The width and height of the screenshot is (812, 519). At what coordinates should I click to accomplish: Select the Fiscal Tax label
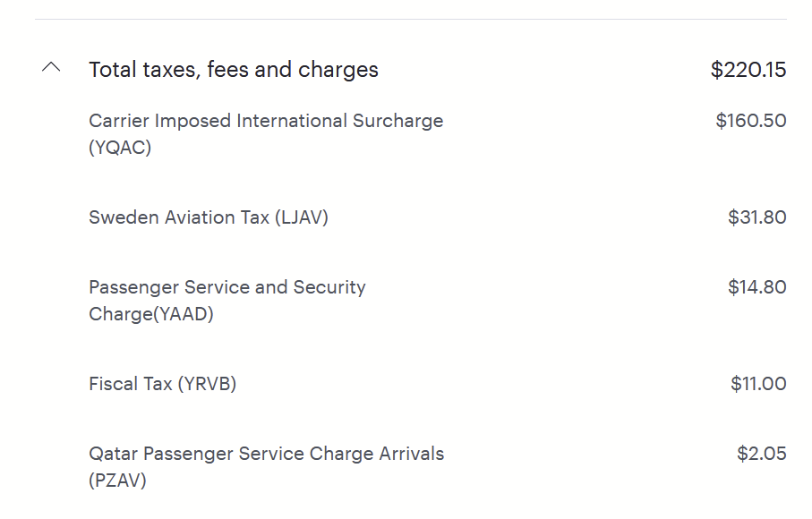pyautogui.click(x=131, y=384)
